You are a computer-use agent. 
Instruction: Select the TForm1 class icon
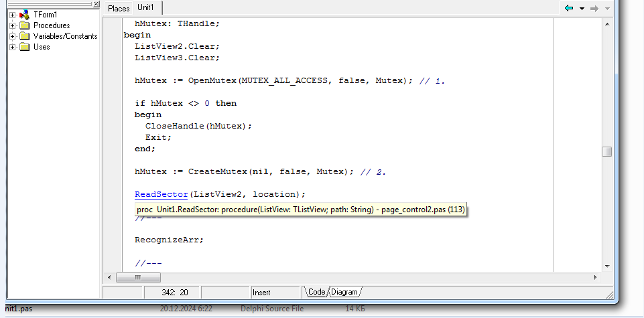[x=24, y=15]
